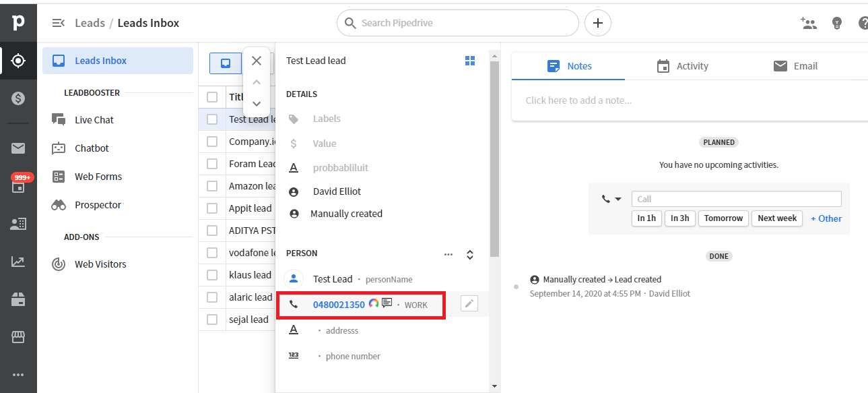Screen dimensions: 868x393
Task: Click the Next week schedule button
Action: click(777, 218)
